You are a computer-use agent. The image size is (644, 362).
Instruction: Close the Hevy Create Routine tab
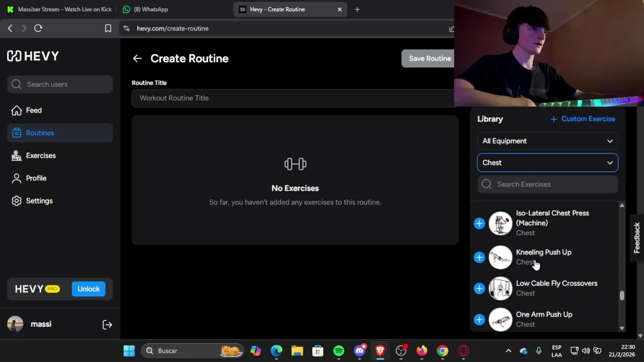tap(340, 9)
